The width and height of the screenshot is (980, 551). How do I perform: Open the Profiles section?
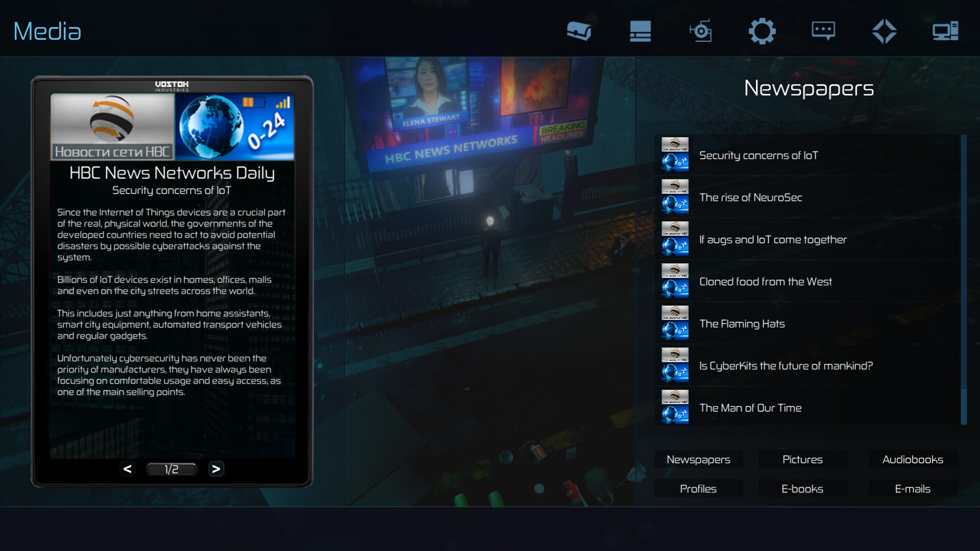pyautogui.click(x=698, y=488)
